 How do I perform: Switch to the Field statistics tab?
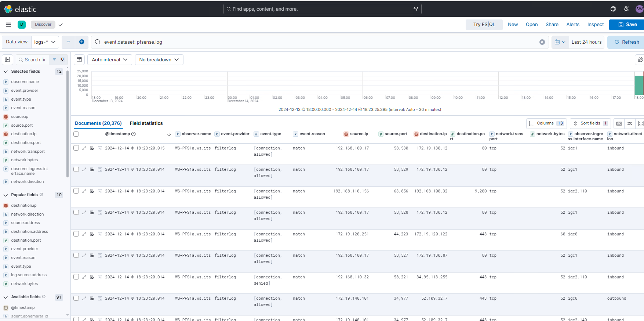point(146,123)
